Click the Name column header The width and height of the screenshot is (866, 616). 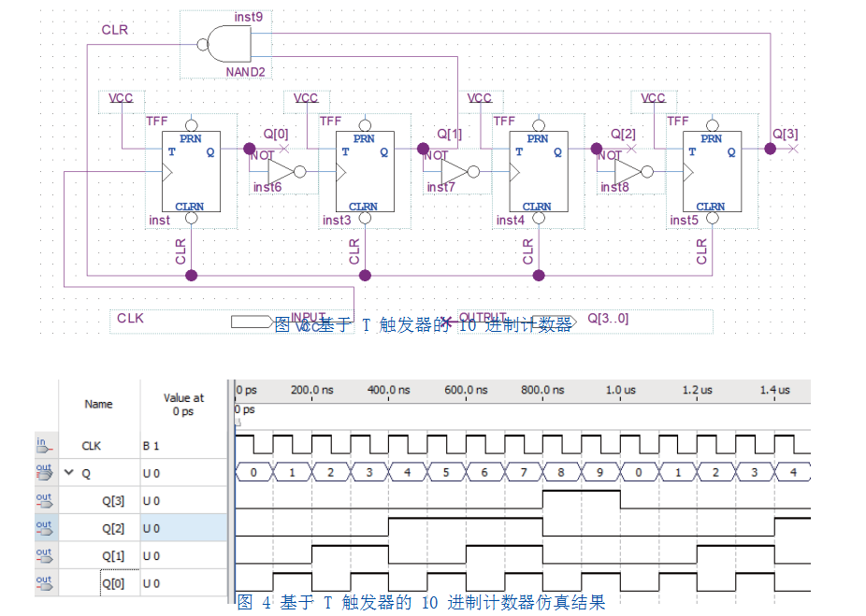click(99, 404)
